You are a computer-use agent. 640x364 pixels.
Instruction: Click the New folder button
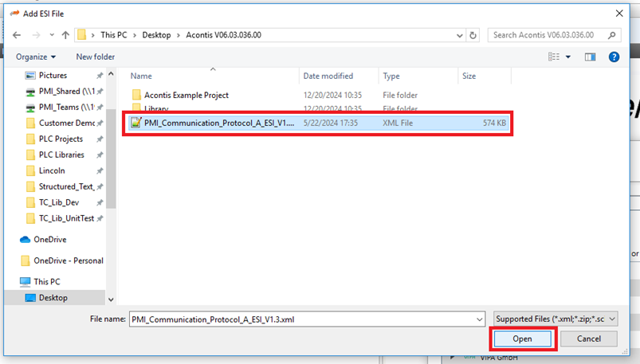(x=96, y=57)
